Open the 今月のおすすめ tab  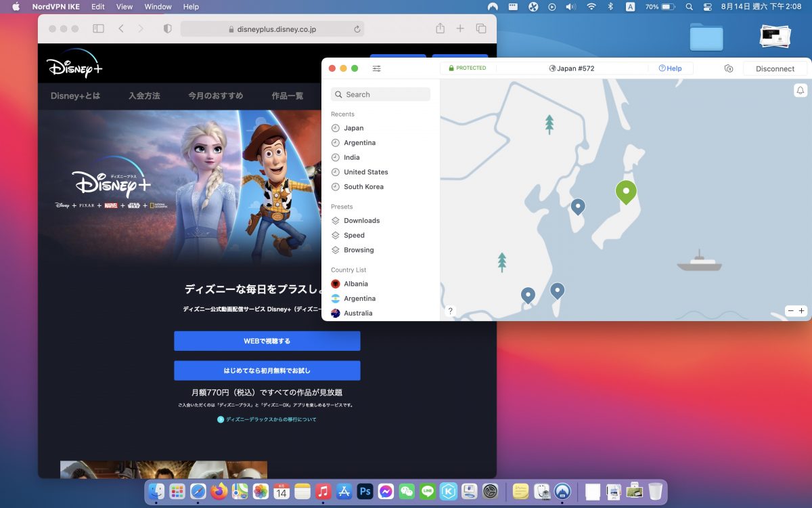pyautogui.click(x=215, y=96)
